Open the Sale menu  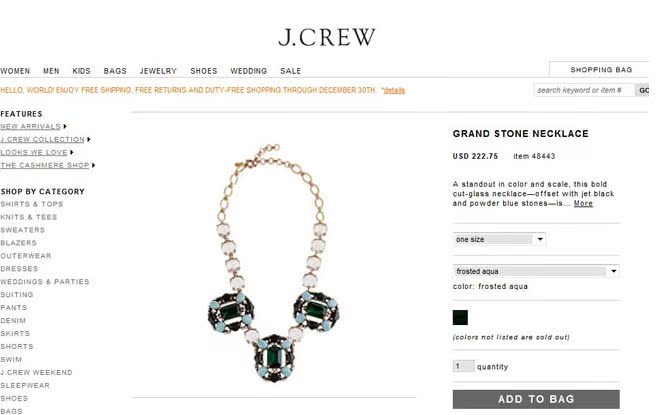(290, 71)
